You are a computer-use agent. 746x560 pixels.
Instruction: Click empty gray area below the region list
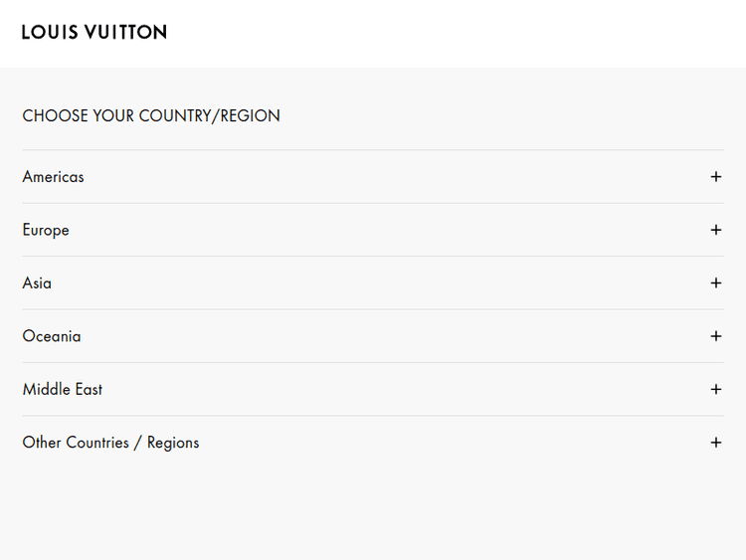click(x=373, y=512)
